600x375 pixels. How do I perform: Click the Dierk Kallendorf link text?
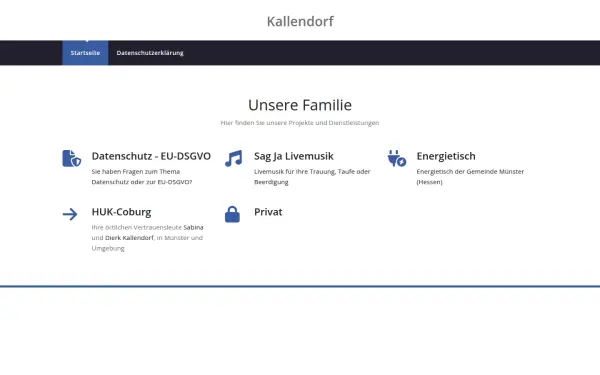pos(129,238)
